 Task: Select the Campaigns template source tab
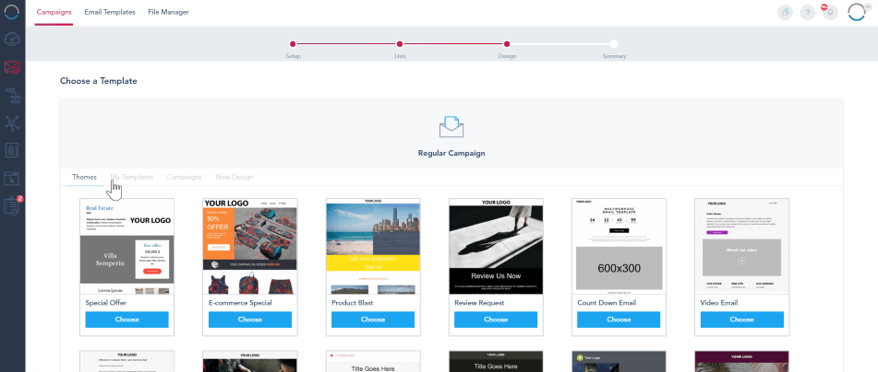pyautogui.click(x=184, y=177)
